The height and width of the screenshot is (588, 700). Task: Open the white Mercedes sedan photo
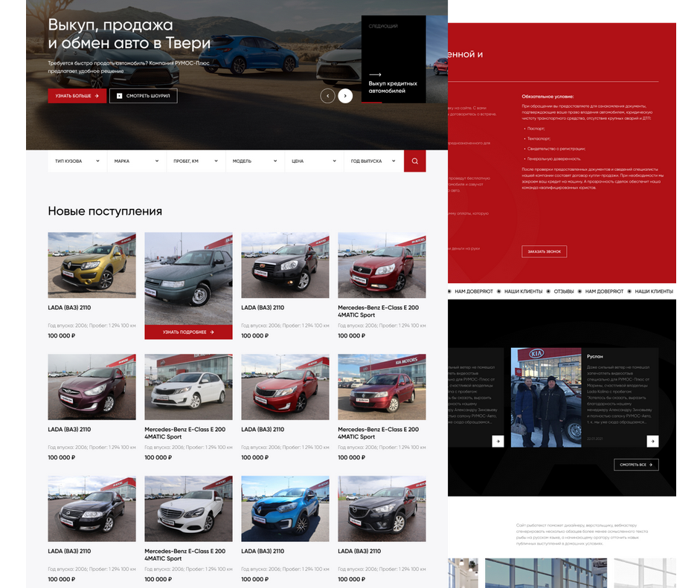pos(188,508)
